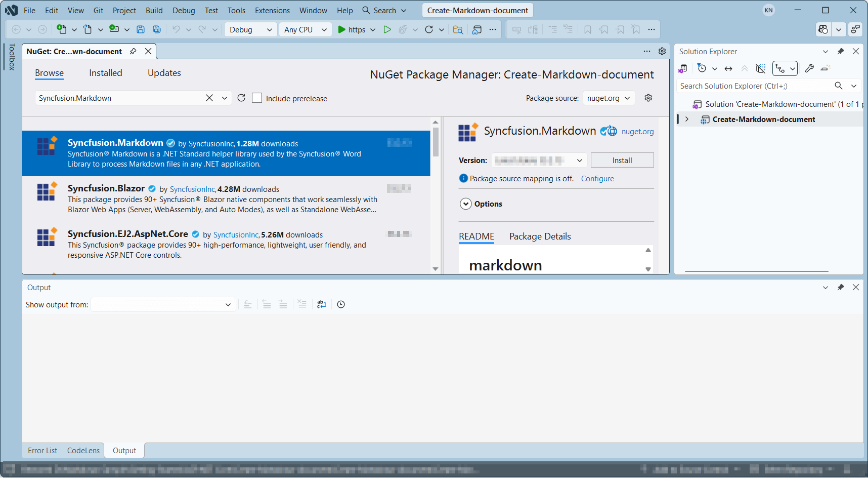Click SyncfusionInc author link for Syncfusion.EJ2.AspNetCore
Viewport: 868px width, 478px height.
[x=236, y=234]
